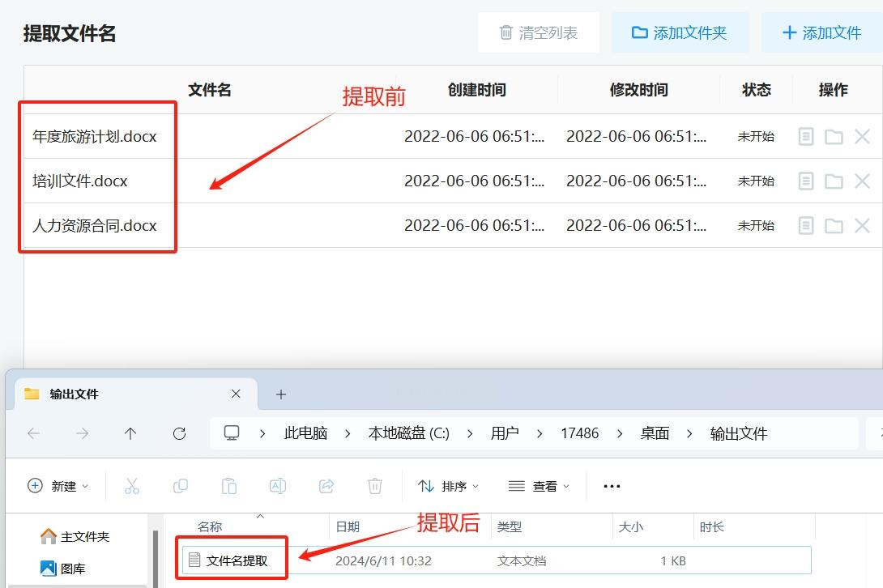The height and width of the screenshot is (588, 883).
Task: Sort by the 日期 column header
Action: click(x=348, y=526)
